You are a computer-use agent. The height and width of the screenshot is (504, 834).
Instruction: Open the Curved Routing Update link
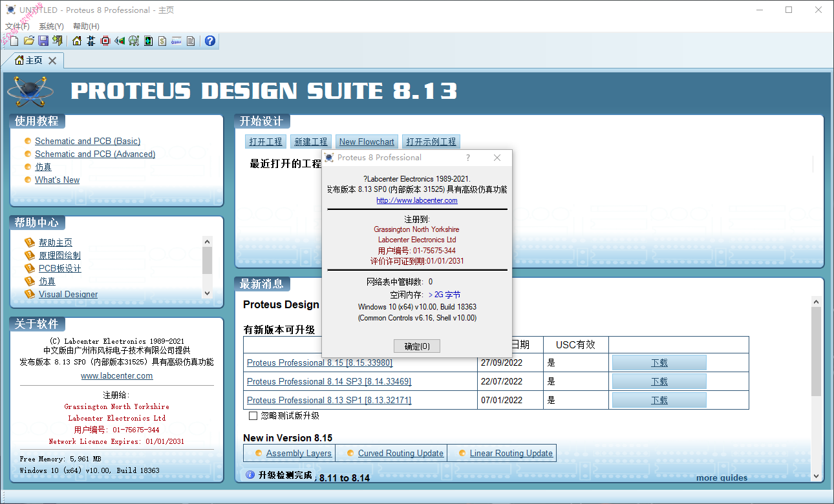click(401, 453)
